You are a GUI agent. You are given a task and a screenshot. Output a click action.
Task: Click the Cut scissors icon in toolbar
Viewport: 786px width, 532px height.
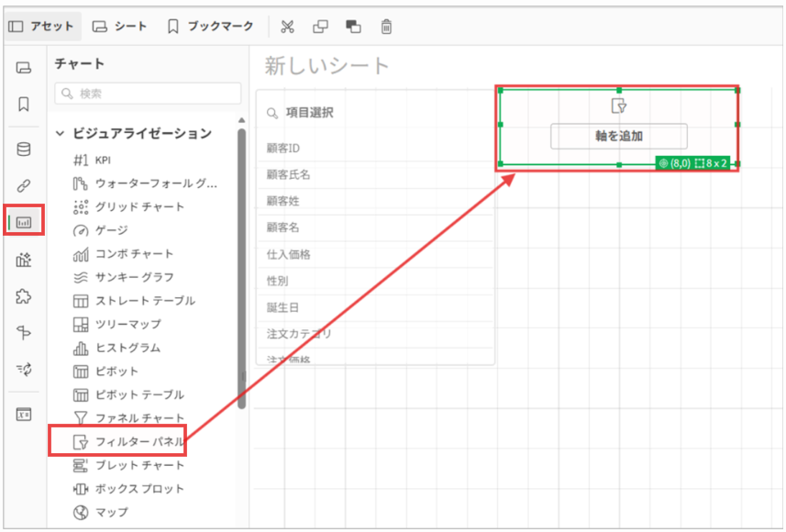click(287, 27)
